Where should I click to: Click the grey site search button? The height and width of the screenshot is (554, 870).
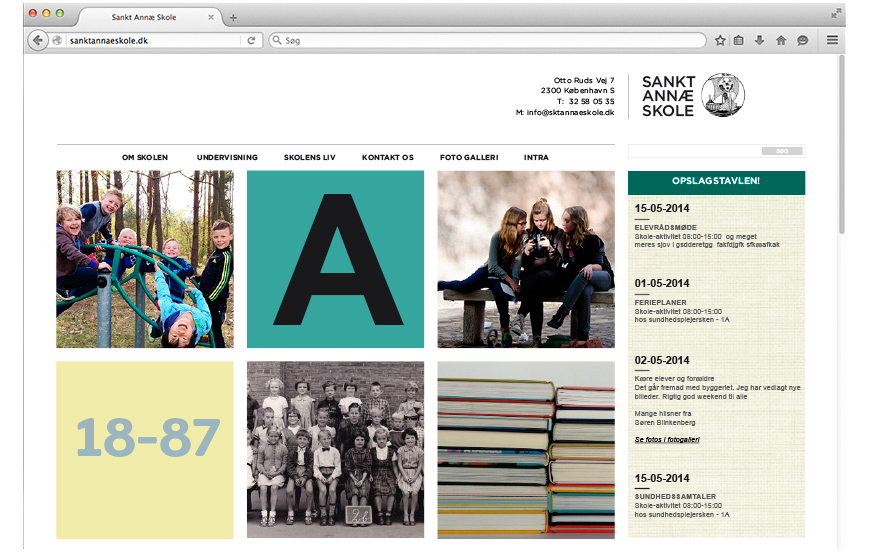(x=782, y=151)
